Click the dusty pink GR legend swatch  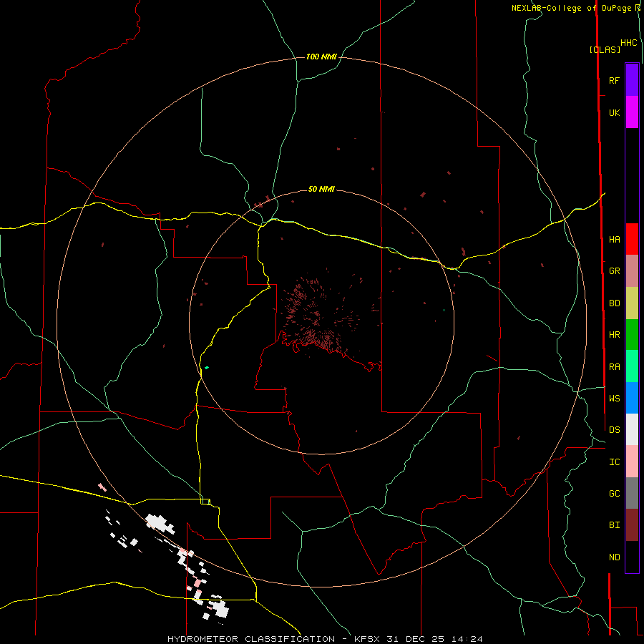coord(632,271)
